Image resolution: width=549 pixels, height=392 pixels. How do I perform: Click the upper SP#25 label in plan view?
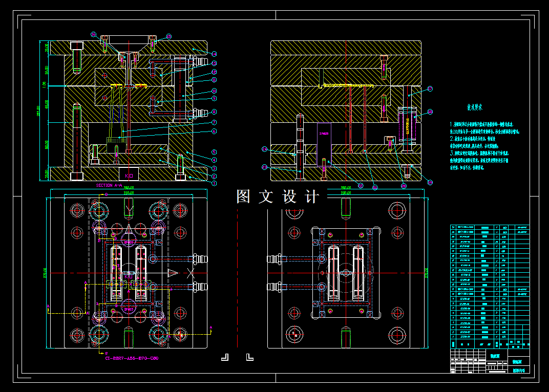(129, 242)
